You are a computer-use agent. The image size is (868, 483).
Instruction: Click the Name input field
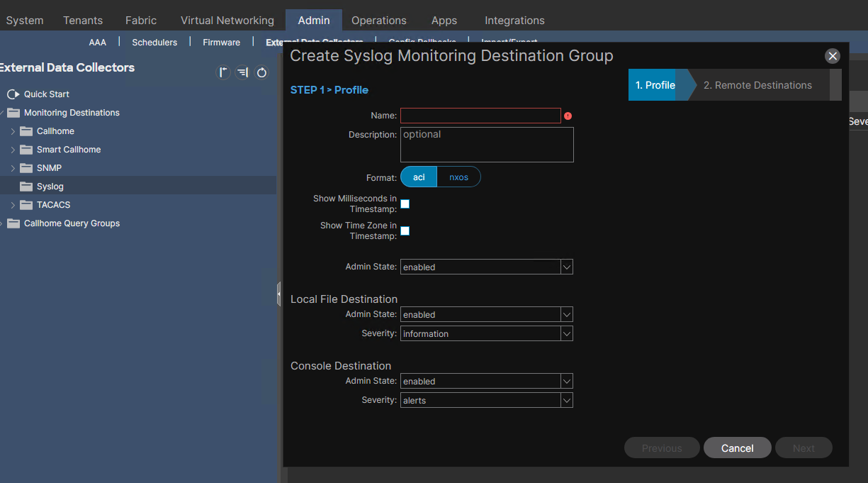click(x=480, y=116)
